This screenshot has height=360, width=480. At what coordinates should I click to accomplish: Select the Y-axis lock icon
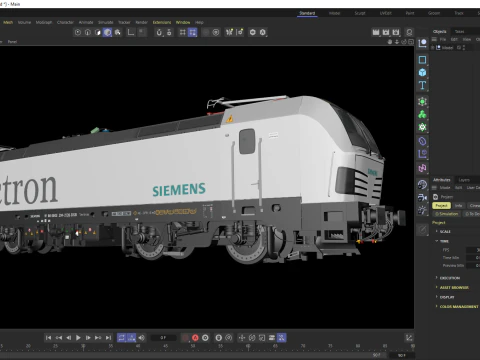point(88,32)
